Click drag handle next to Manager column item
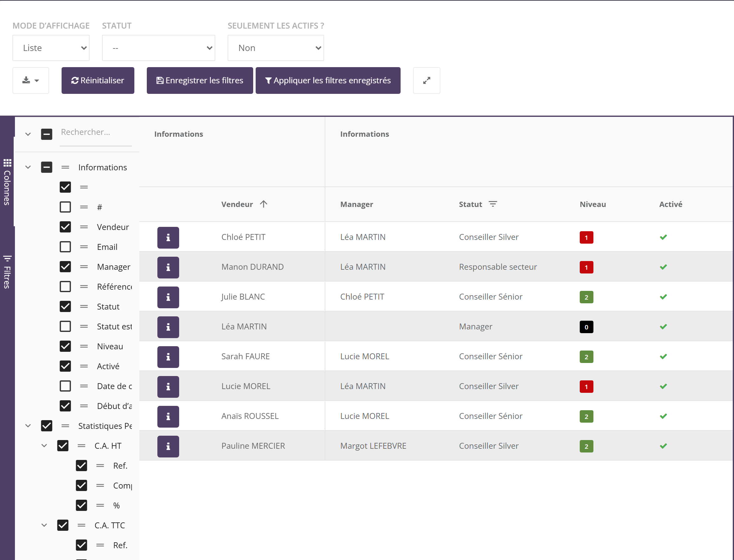Viewport: 734px width, 560px height. [x=84, y=267]
